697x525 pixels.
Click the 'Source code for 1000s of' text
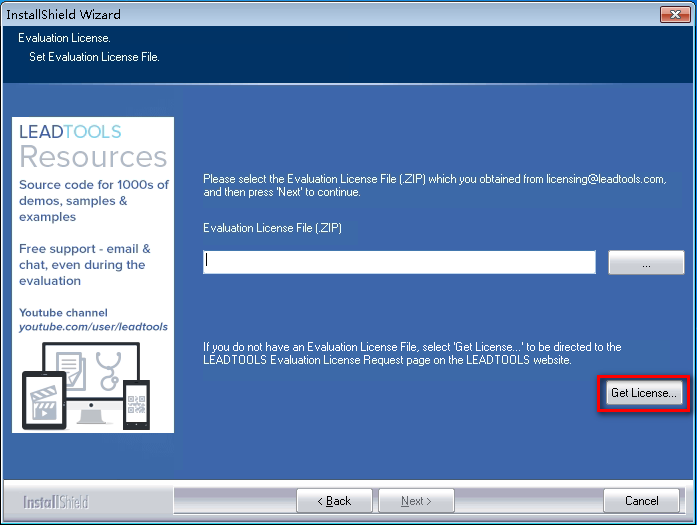pyautogui.click(x=94, y=184)
